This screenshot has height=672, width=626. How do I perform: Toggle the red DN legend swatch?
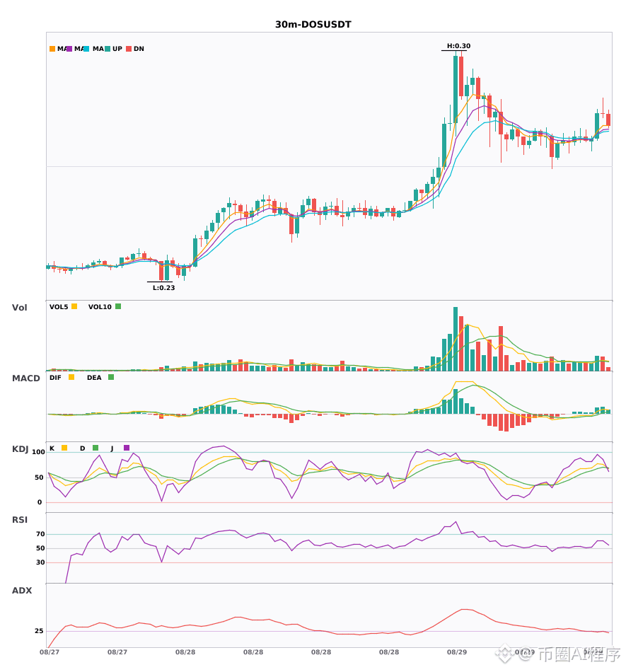coord(129,49)
